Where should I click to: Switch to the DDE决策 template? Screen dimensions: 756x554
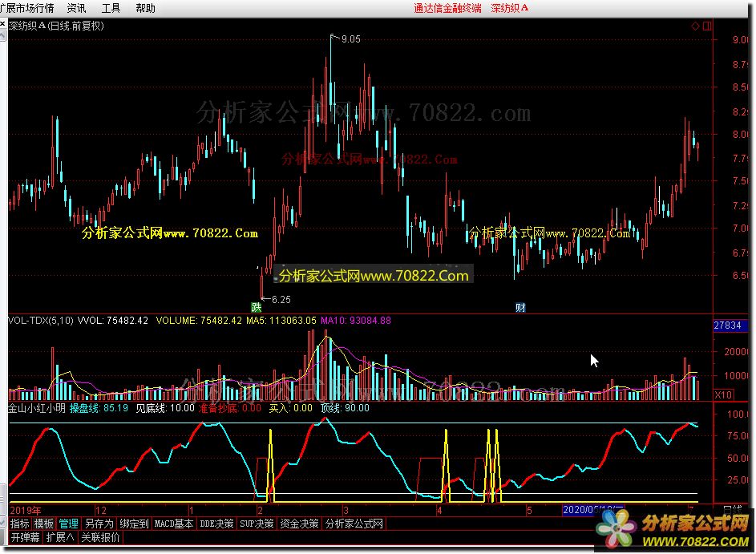(x=217, y=524)
